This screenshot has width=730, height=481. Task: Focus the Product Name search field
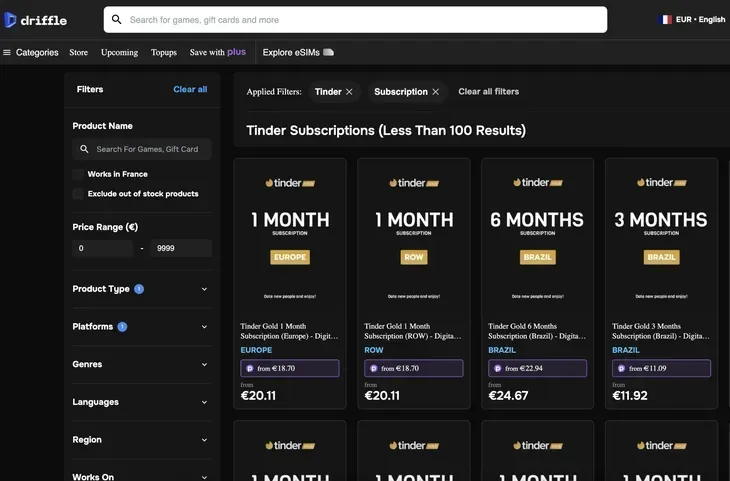point(142,149)
